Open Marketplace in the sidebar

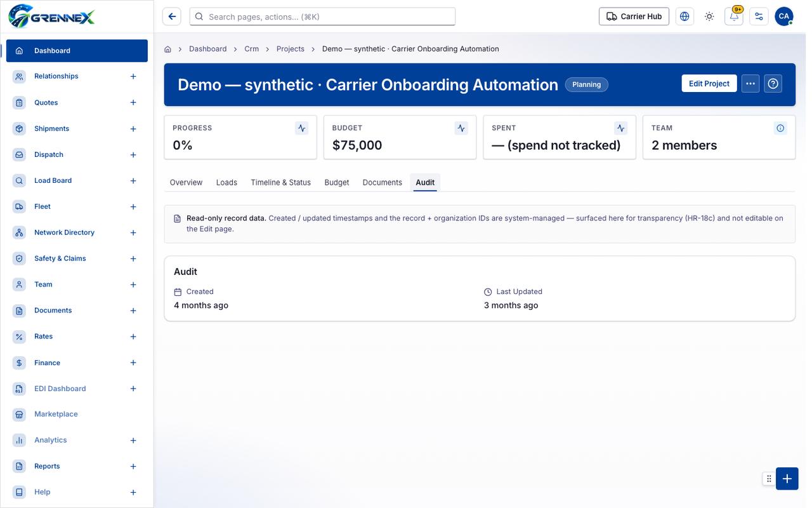(77, 414)
